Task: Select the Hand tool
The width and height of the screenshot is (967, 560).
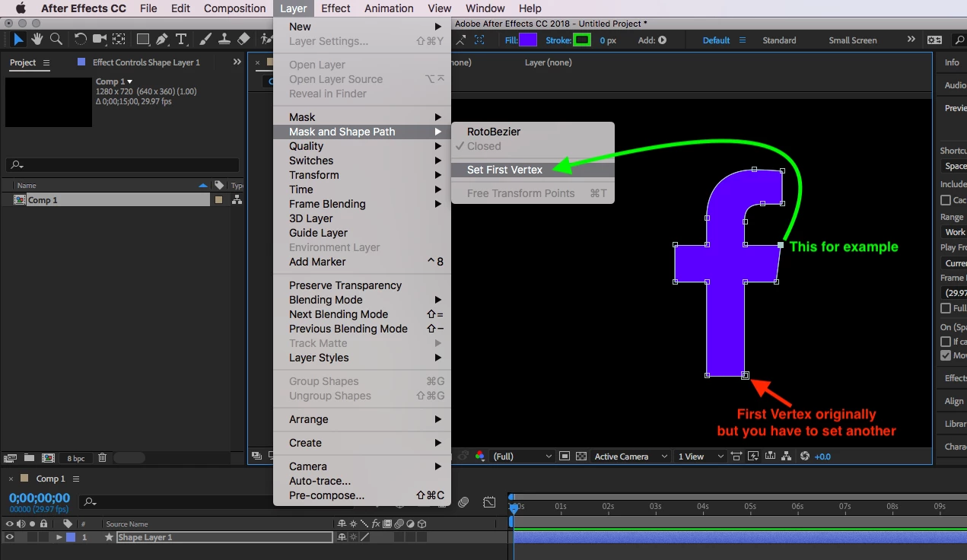Action: coord(37,39)
